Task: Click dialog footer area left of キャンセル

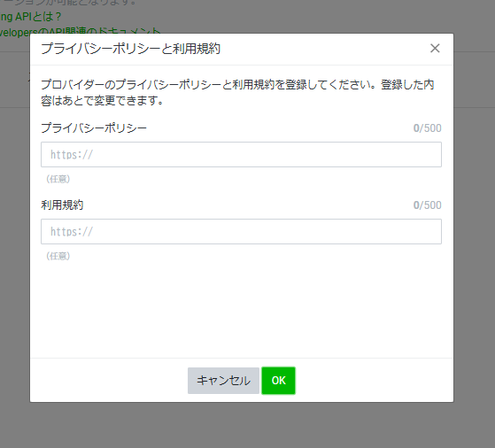Action: point(109,381)
